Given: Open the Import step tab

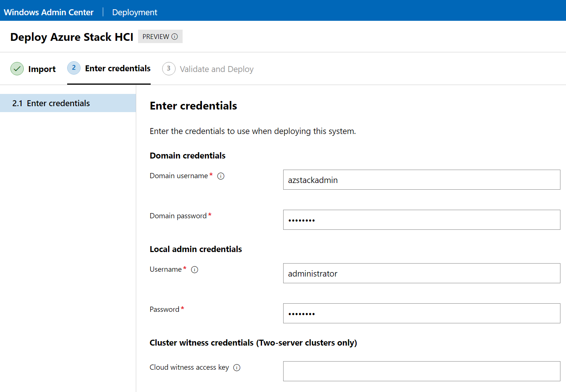Looking at the screenshot, I should pyautogui.click(x=33, y=69).
